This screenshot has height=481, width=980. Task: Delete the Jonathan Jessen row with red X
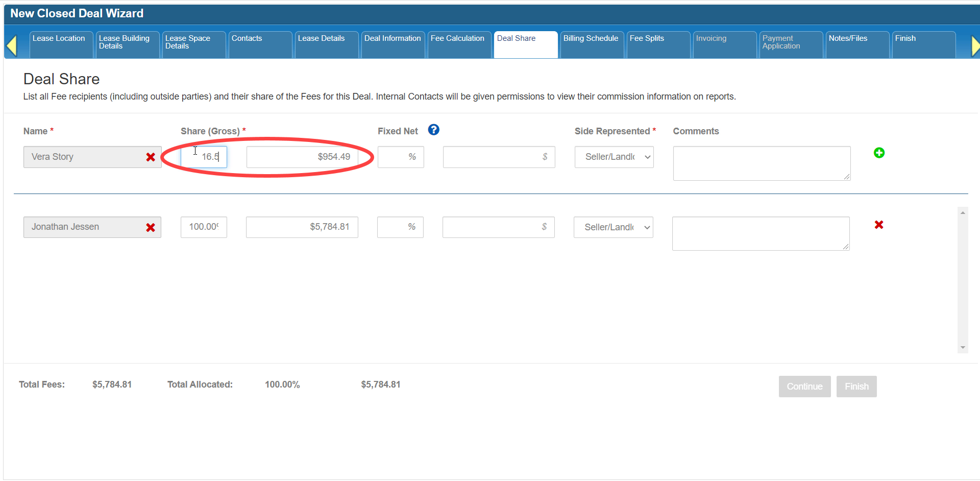point(878,225)
